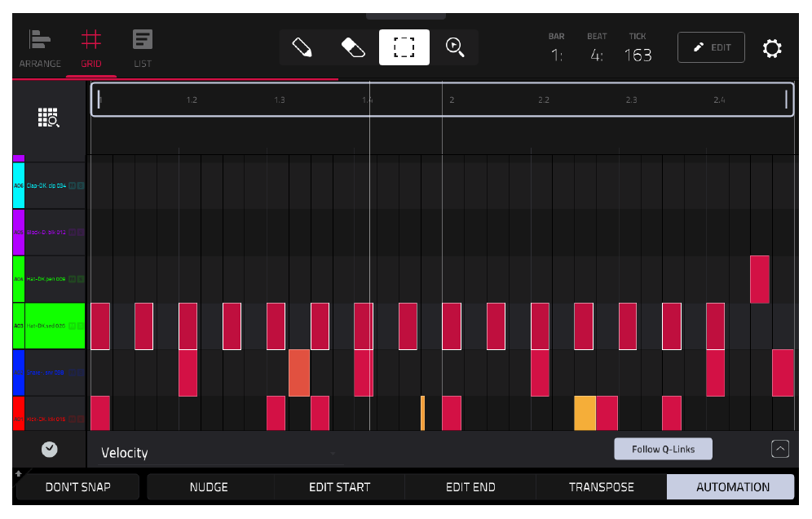Open the AUTOMATION tab

(732, 487)
